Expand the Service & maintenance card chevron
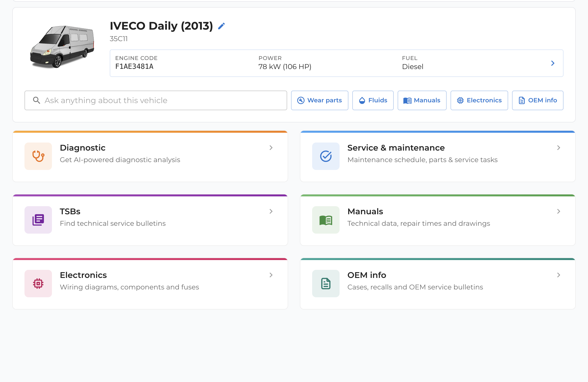 [x=559, y=148]
